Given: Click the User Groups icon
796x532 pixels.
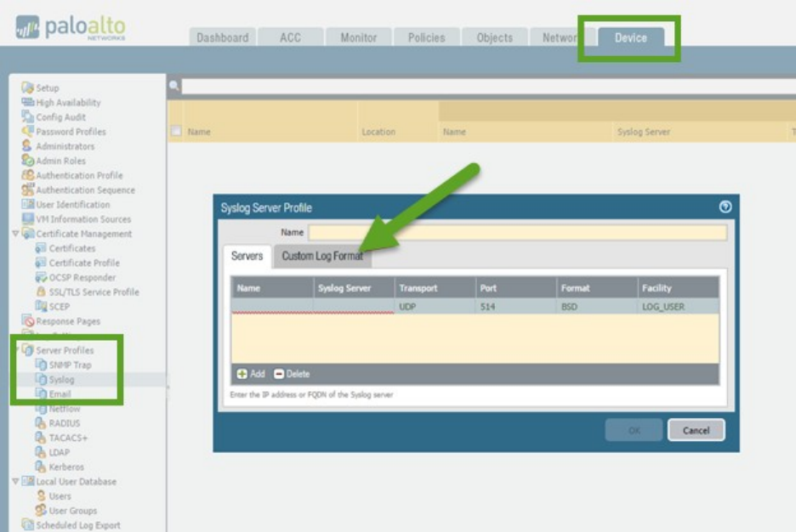Looking at the screenshot, I should tap(41, 510).
